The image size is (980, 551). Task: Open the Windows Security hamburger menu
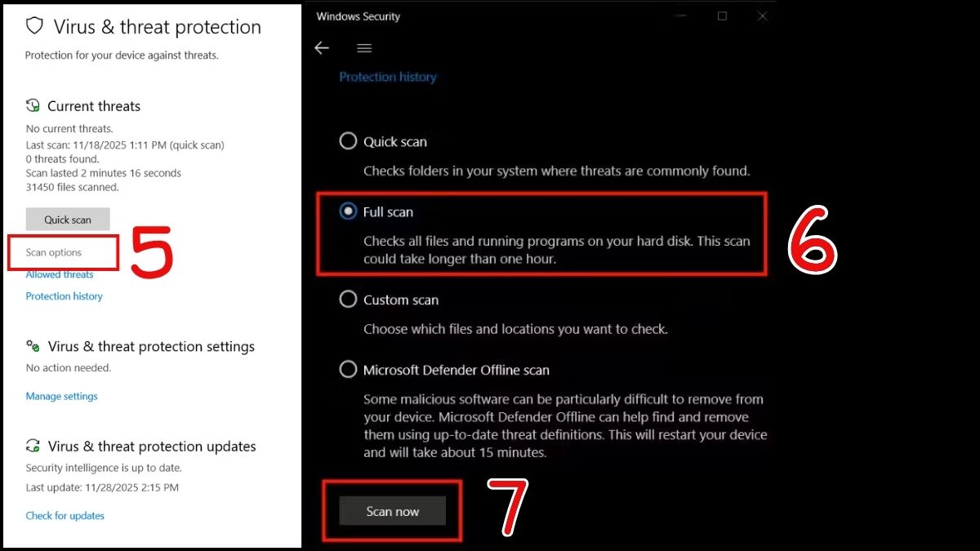pyautogui.click(x=364, y=48)
